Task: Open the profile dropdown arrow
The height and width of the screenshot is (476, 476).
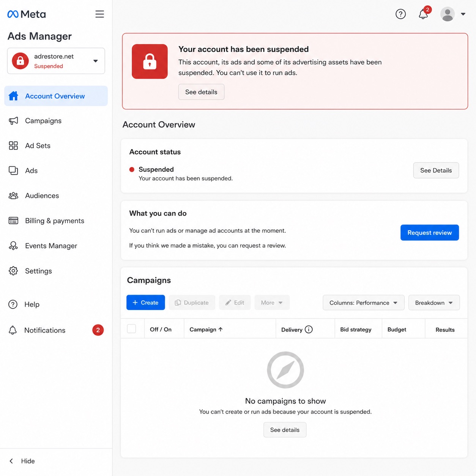Action: pyautogui.click(x=463, y=14)
